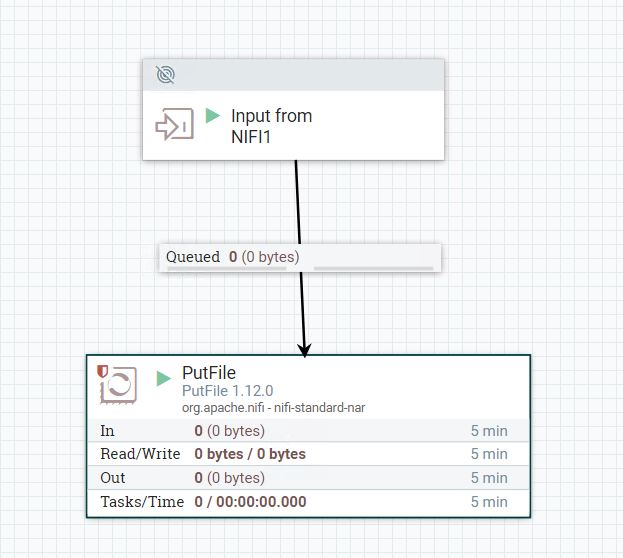Viewport: 623px width, 558px height.
Task: Click the gray header of input port
Action: [294, 75]
